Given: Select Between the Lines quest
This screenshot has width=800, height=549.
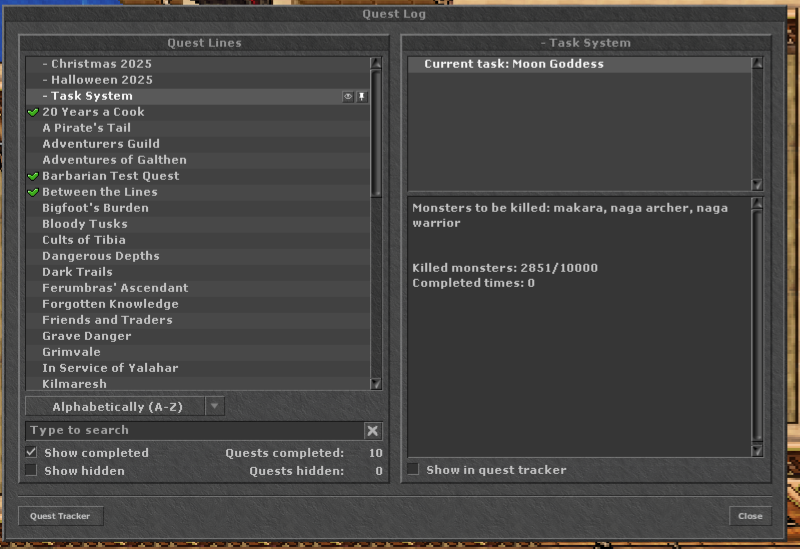Looking at the screenshot, I should [x=198, y=192].
